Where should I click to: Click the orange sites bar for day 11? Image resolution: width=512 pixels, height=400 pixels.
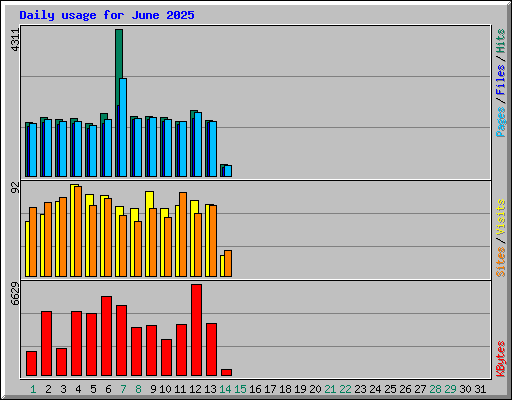tap(183, 234)
